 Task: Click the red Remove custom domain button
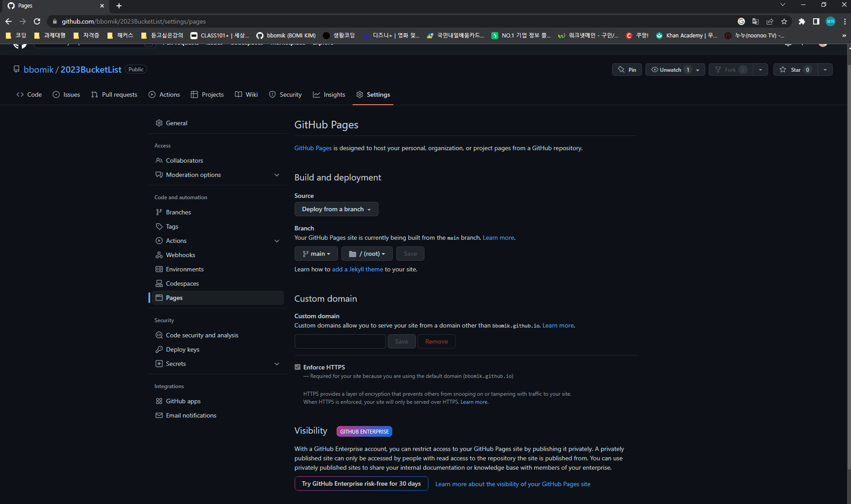coord(436,341)
